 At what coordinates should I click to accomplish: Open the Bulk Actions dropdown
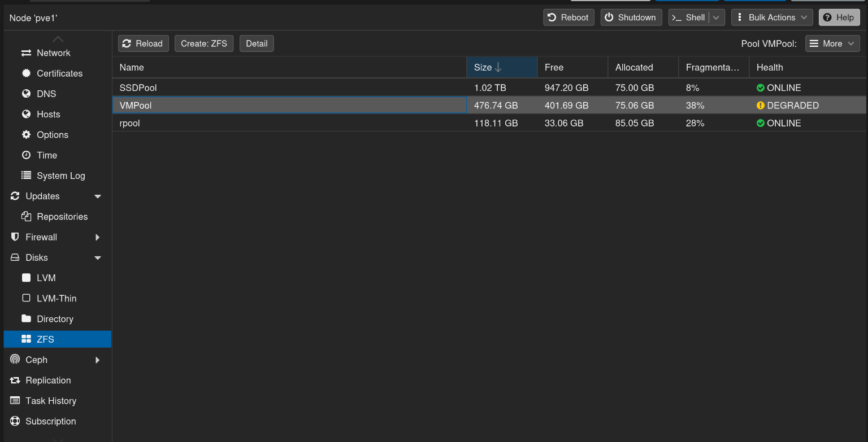tap(772, 17)
